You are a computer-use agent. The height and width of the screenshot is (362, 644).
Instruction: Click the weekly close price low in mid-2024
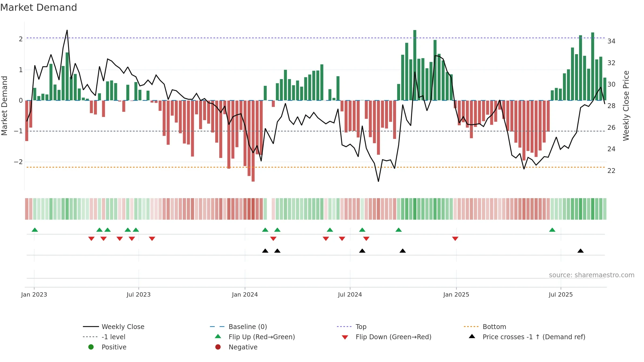tap(379, 181)
